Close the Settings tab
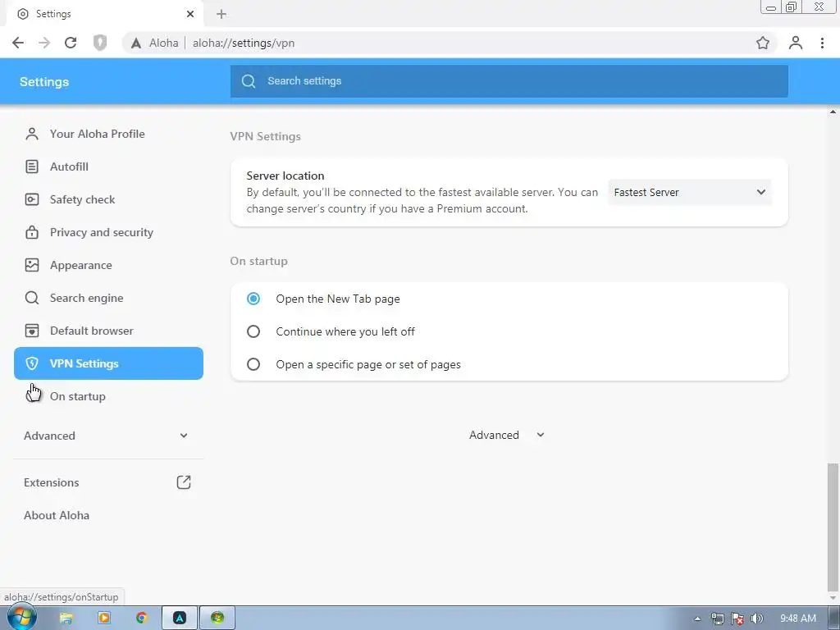 [190, 14]
